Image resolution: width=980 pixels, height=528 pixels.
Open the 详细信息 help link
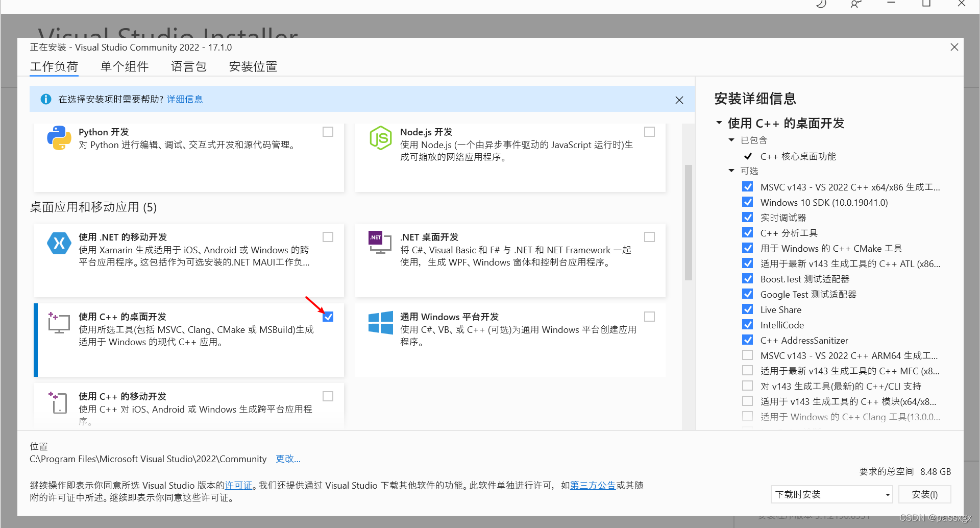coord(185,99)
